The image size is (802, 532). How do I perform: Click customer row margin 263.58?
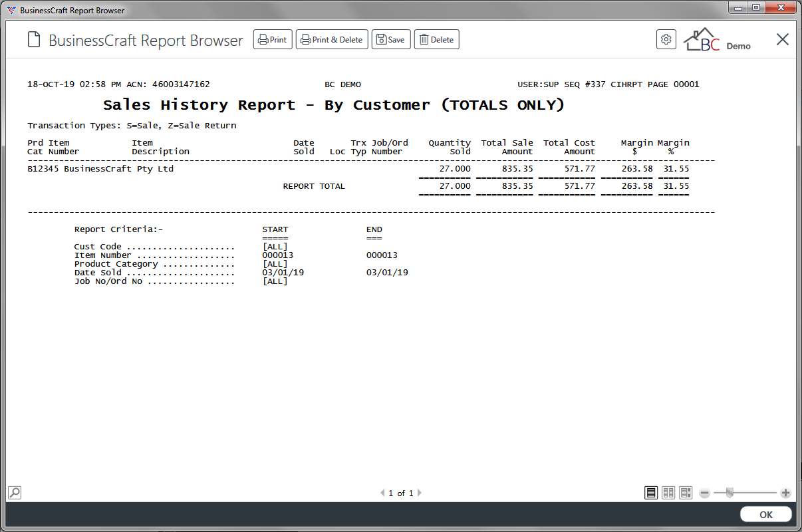pyautogui.click(x=637, y=169)
